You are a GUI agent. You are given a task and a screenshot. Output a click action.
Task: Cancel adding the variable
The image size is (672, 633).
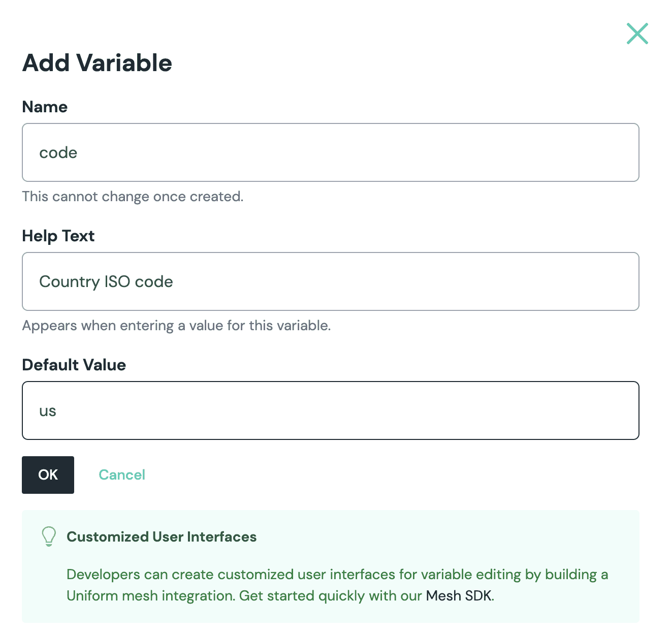[x=122, y=475]
